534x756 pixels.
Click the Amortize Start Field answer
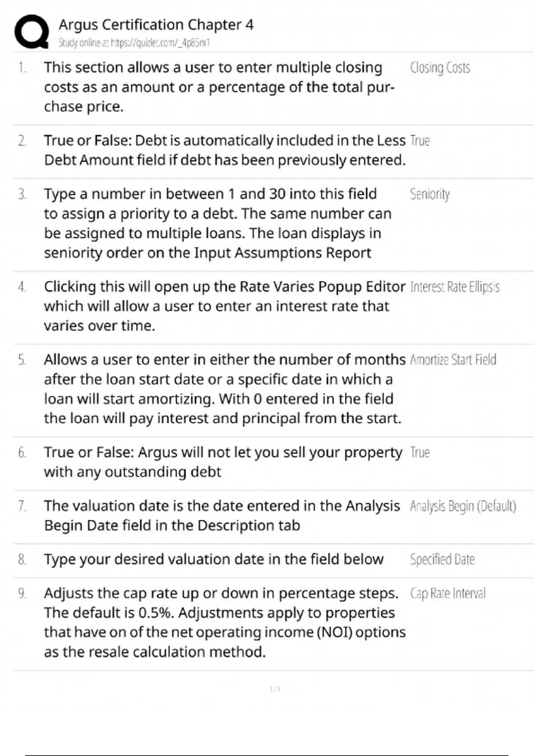click(453, 360)
